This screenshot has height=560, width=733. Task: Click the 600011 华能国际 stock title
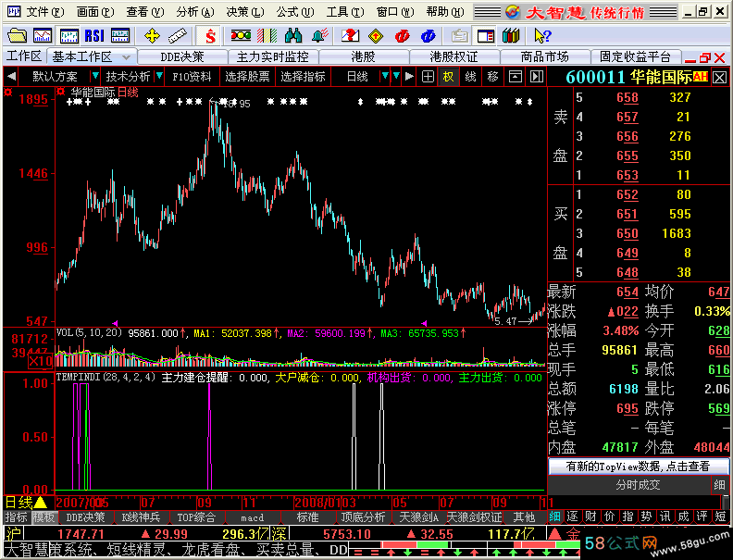click(x=629, y=77)
